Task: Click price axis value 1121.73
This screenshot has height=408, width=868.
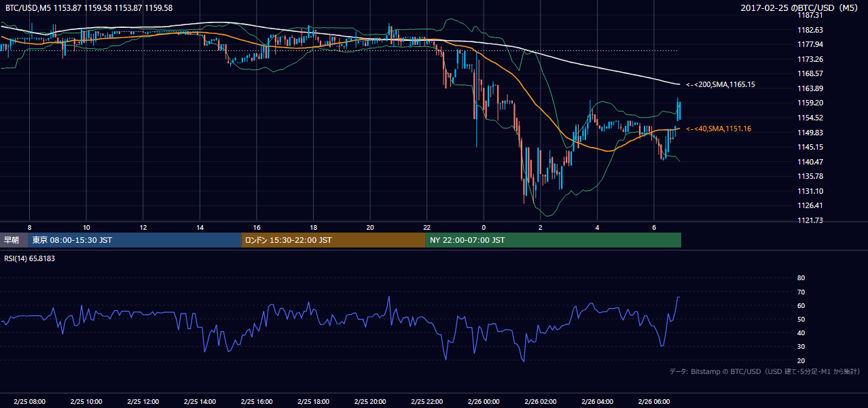Action: point(810,220)
